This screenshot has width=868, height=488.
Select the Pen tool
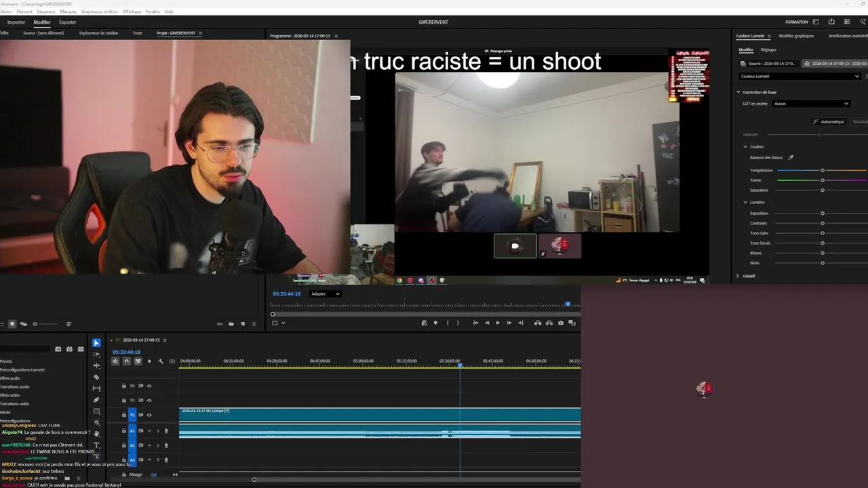[96, 400]
